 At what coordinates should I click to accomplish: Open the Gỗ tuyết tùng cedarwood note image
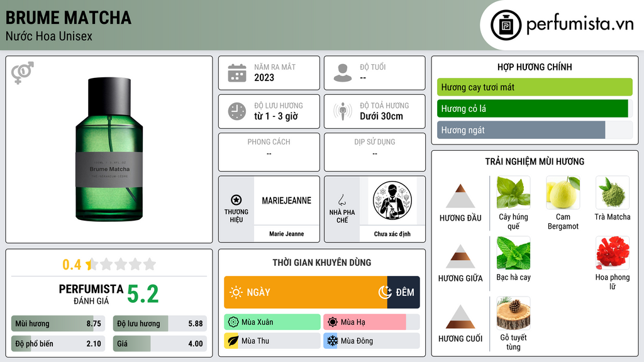coord(513,313)
